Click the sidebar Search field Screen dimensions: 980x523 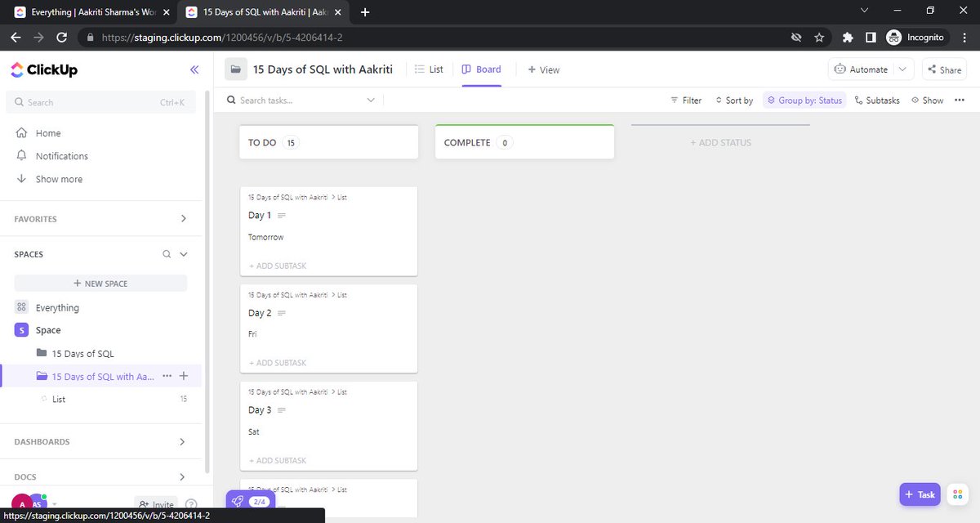[x=100, y=102]
